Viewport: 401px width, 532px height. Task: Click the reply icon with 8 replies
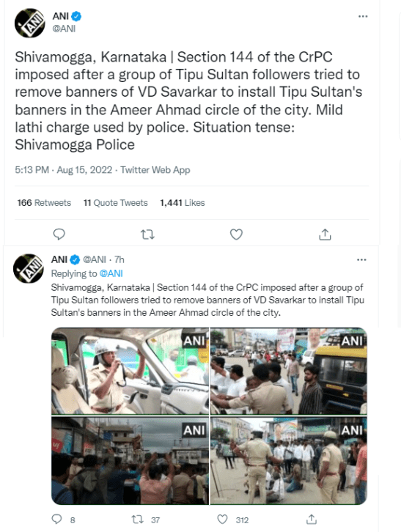(56, 519)
